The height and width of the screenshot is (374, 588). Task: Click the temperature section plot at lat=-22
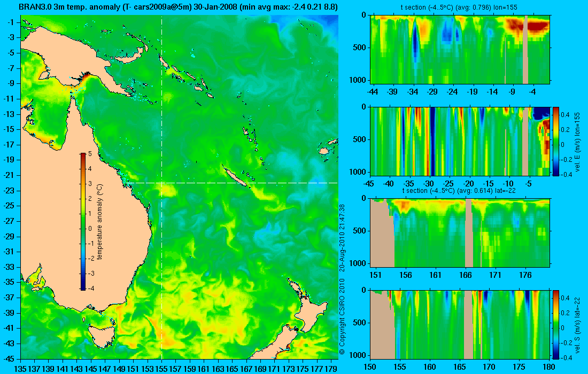(460, 233)
